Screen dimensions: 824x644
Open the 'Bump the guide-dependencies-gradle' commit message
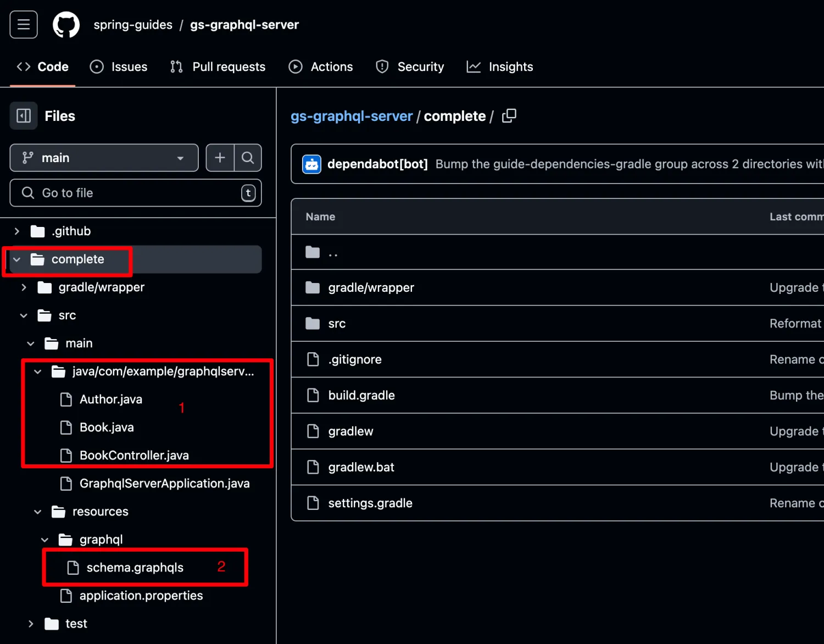click(629, 164)
